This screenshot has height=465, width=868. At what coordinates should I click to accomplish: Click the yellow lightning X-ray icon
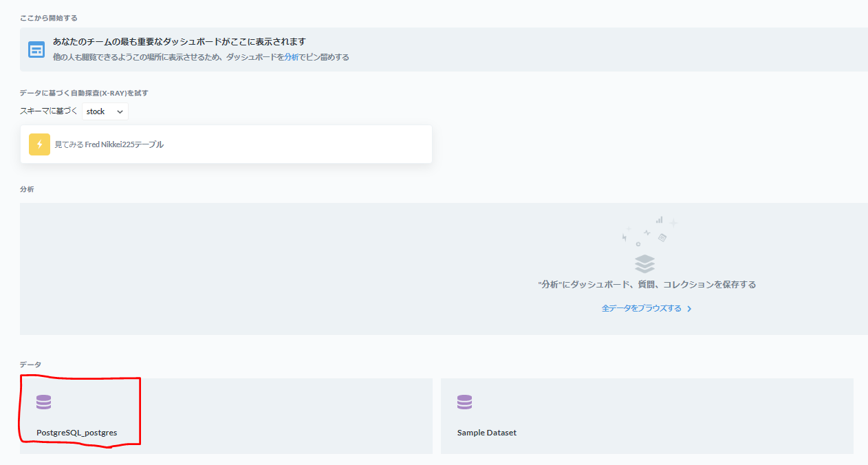click(x=39, y=144)
